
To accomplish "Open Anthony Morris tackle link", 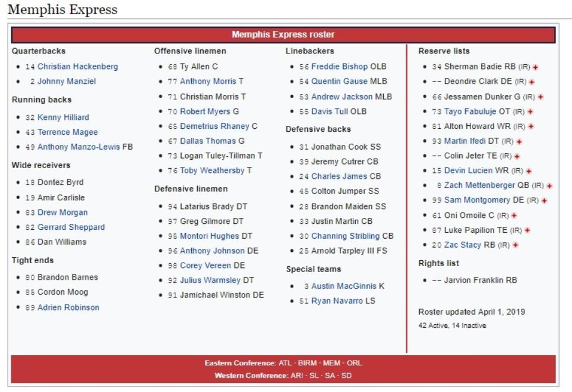I will click(208, 81).
